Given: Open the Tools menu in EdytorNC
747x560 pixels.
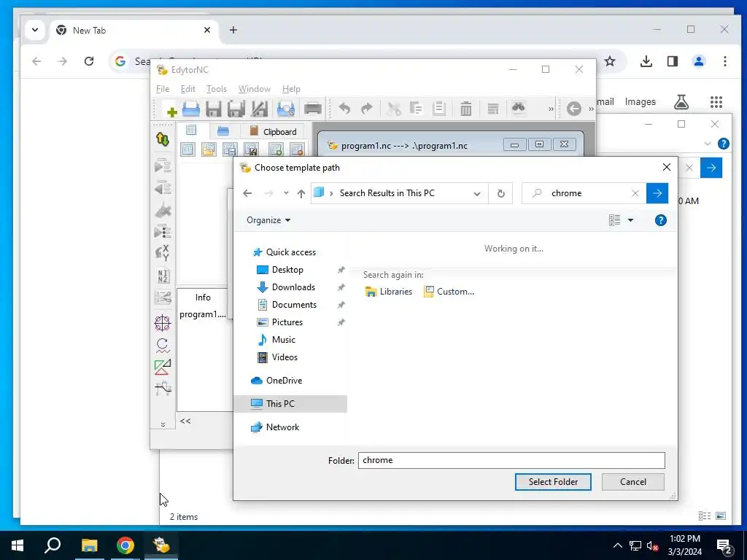Looking at the screenshot, I should (x=216, y=89).
